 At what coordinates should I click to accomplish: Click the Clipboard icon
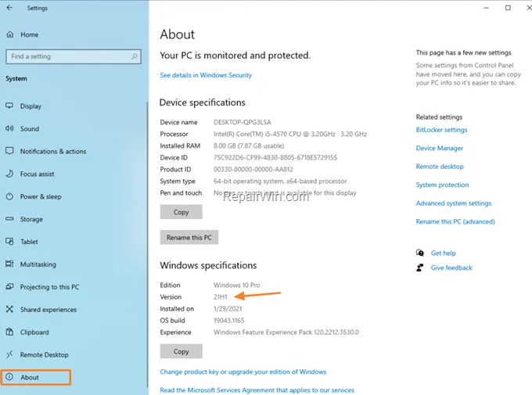9,332
